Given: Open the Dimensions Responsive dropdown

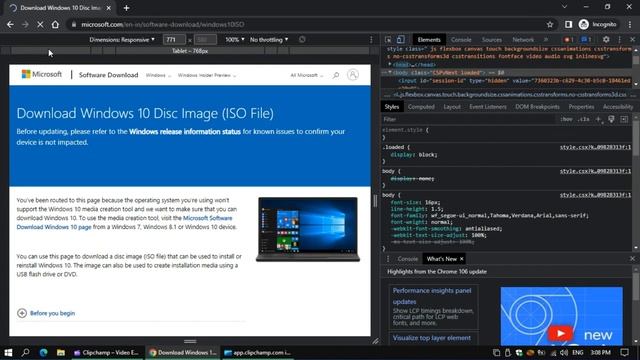Looking at the screenshot, I should 122,40.
